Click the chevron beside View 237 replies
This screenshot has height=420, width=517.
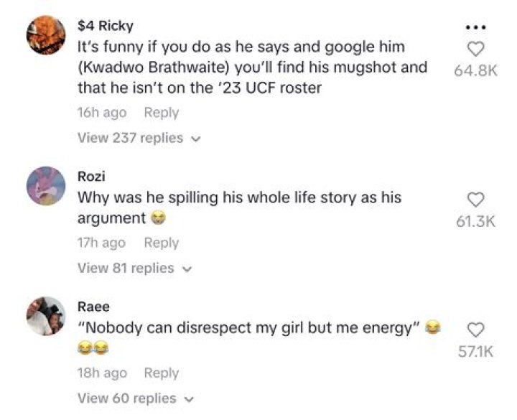coord(196,139)
